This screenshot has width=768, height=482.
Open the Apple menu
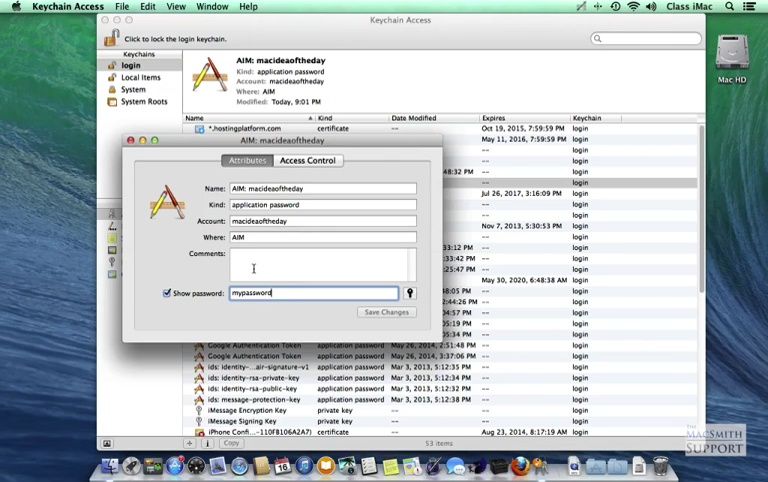(x=16, y=6)
